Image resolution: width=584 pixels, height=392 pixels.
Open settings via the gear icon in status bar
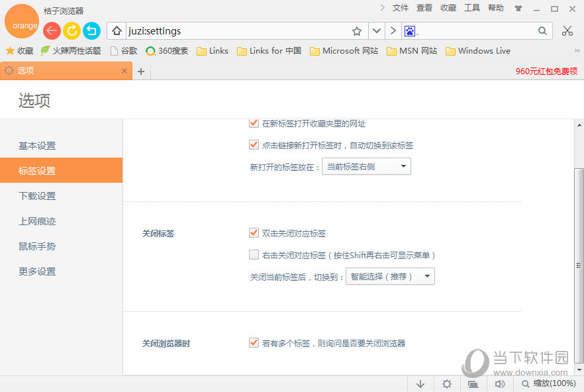[447, 383]
